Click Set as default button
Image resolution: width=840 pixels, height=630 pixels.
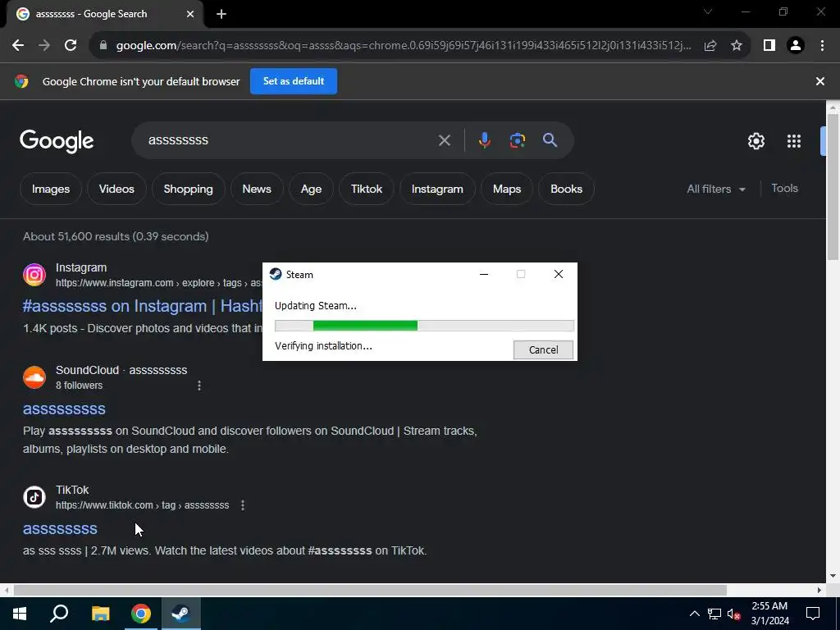coord(294,81)
